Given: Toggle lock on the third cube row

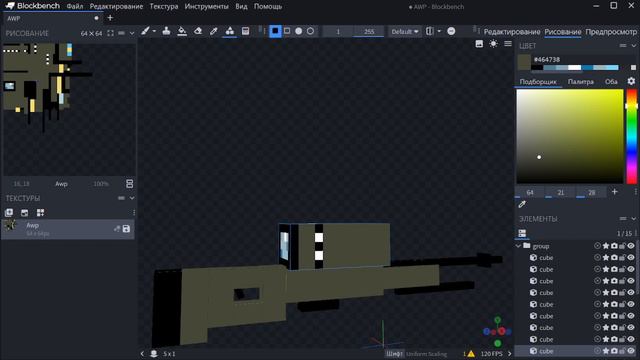Looking at the screenshot, I should [622, 281].
